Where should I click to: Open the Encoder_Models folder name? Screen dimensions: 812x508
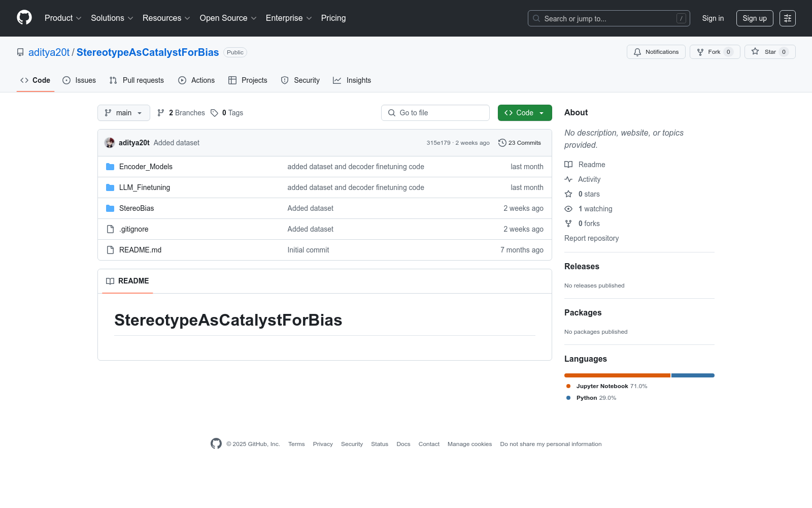[146, 167]
